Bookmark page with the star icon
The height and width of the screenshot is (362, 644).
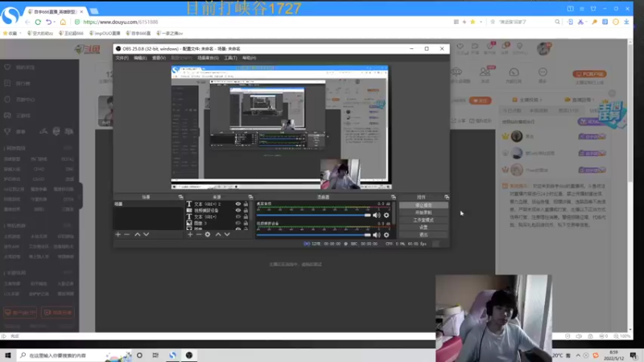473,22
